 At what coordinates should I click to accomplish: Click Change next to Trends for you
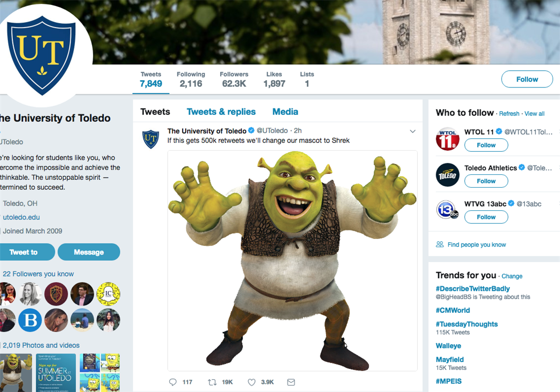(512, 276)
